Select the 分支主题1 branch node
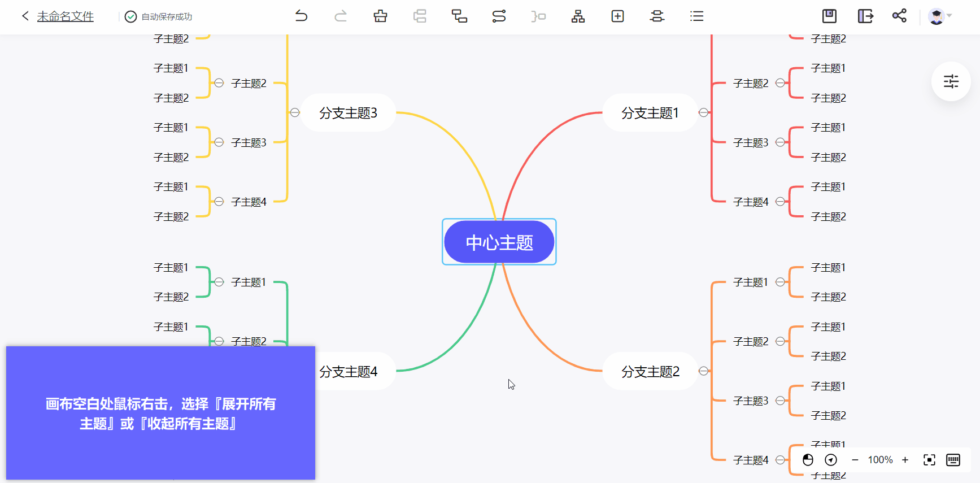Screen dimensions: 980x483 tap(650, 112)
